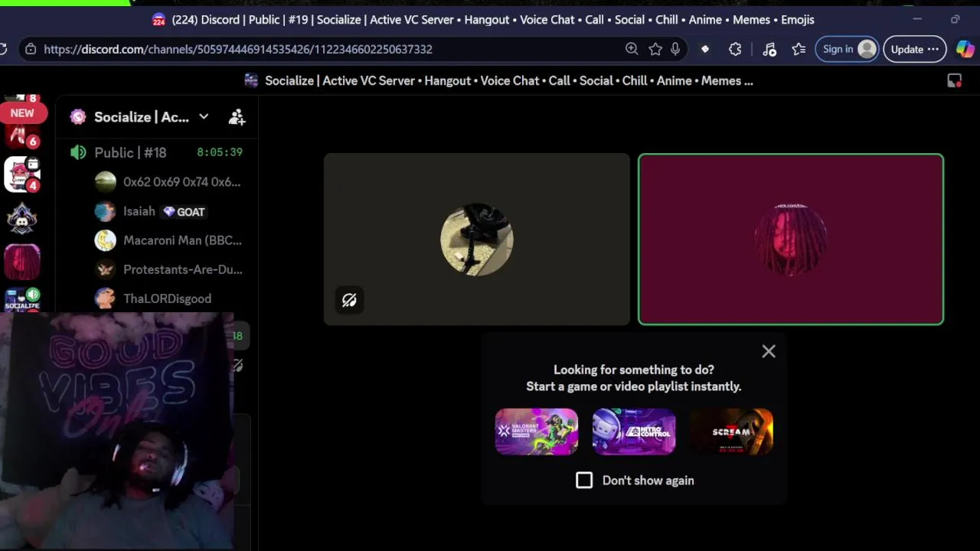The image size is (980, 551).
Task: Click the popout window icon in the title bar
Action: (x=955, y=80)
